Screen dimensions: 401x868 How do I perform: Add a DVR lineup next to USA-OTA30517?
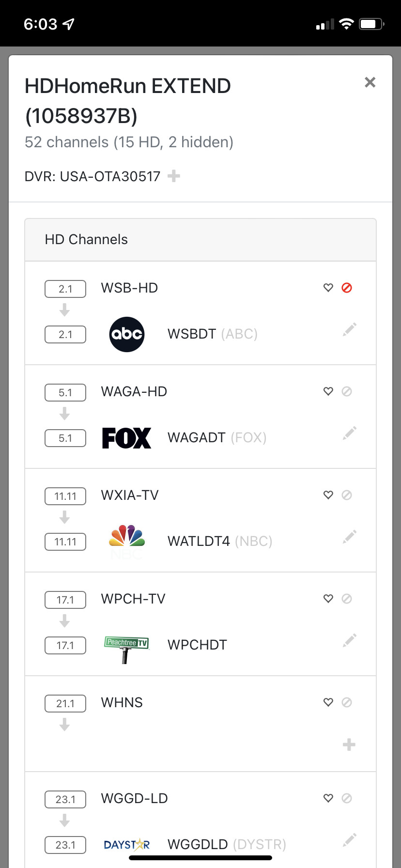pos(173,176)
